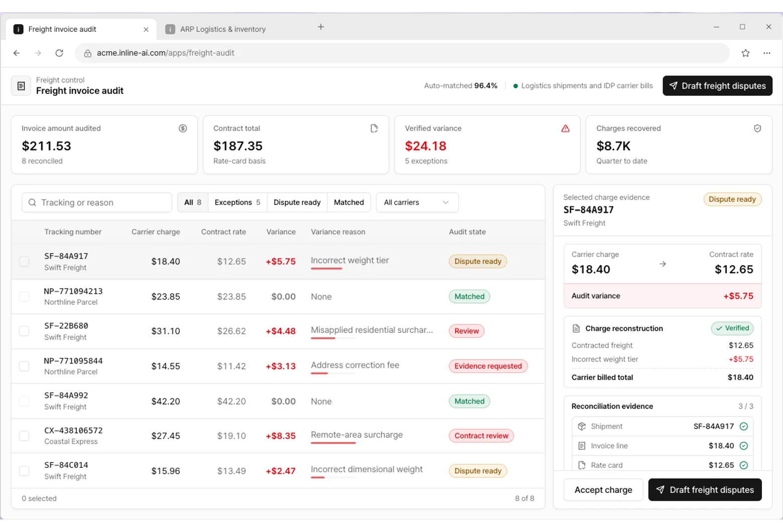Image resolution: width=783 pixels, height=532 pixels.
Task: Switch to the ARP Logistics & inventory browser tab
Action: (x=223, y=30)
